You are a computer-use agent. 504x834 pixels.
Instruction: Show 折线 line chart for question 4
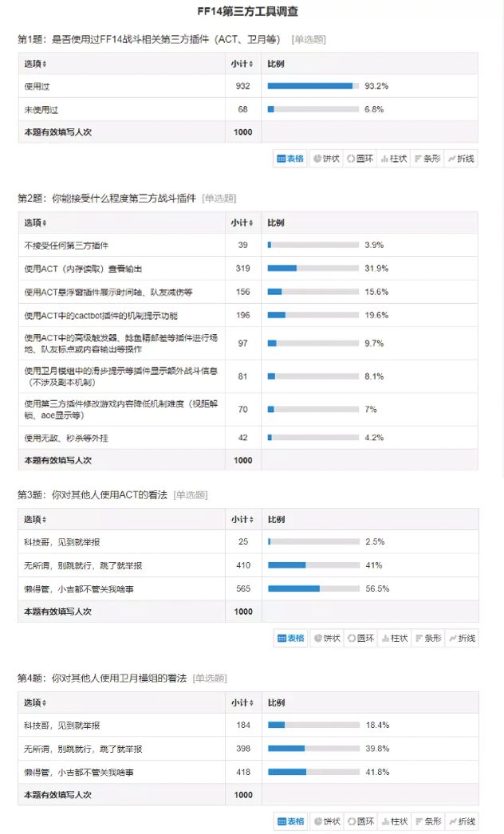pyautogui.click(x=461, y=821)
